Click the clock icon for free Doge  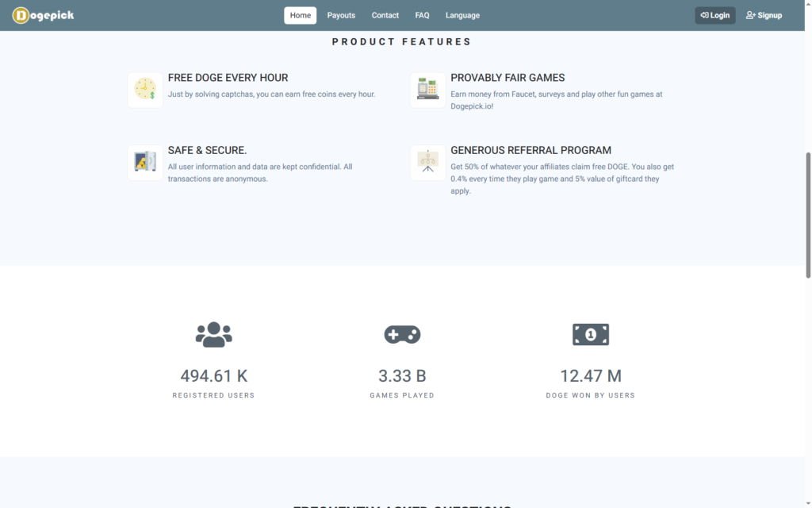pyautogui.click(x=145, y=90)
